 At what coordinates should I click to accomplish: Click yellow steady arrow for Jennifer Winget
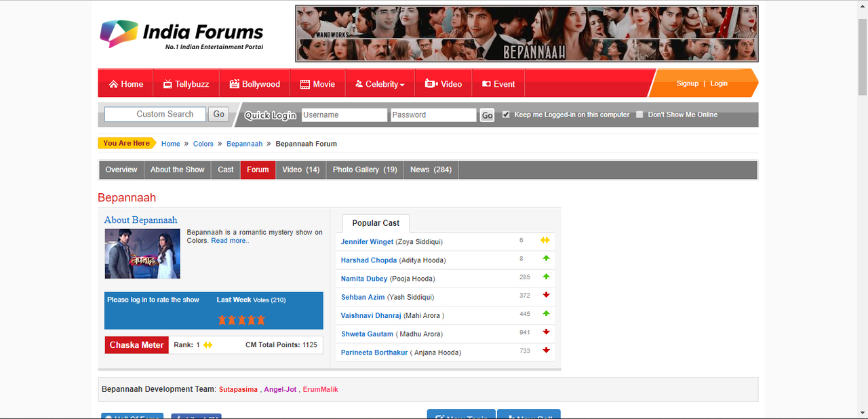[545, 240]
